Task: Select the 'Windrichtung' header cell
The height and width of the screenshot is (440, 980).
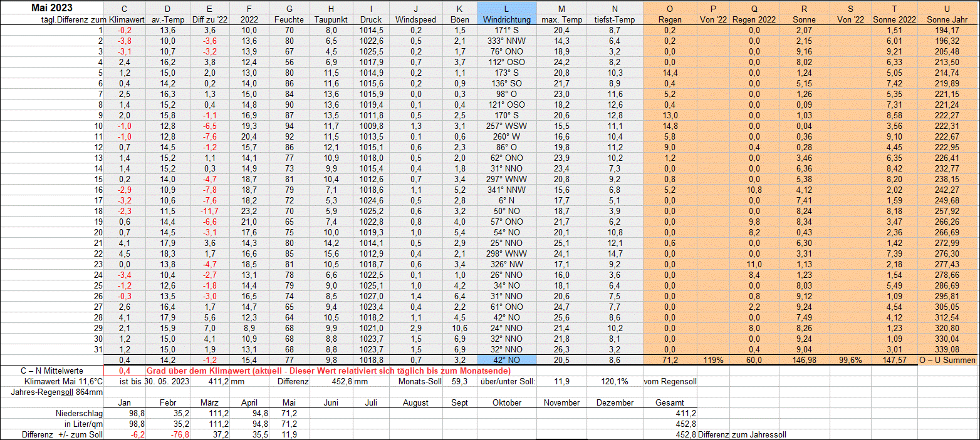Action: pyautogui.click(x=506, y=19)
